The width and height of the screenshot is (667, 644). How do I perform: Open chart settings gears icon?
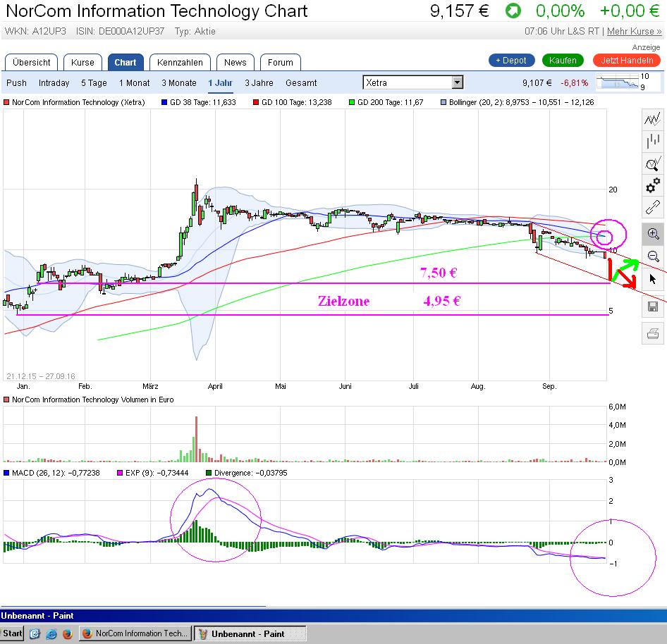[652, 186]
